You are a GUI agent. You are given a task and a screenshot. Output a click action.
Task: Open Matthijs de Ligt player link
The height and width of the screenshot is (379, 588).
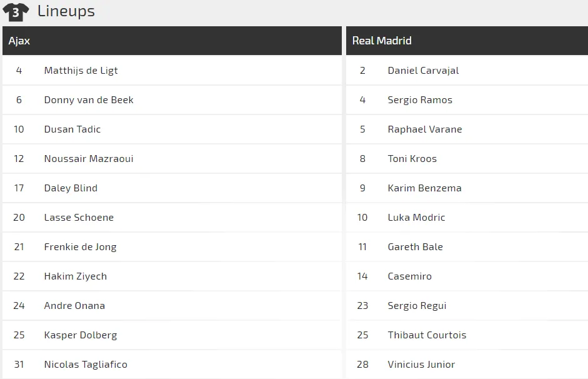[x=81, y=71]
